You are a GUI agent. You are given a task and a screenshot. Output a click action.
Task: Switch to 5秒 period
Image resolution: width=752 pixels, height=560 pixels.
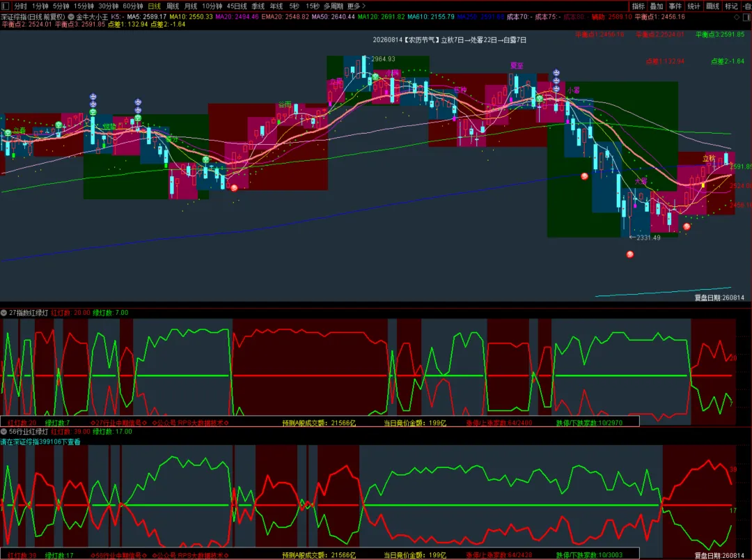(x=294, y=6)
